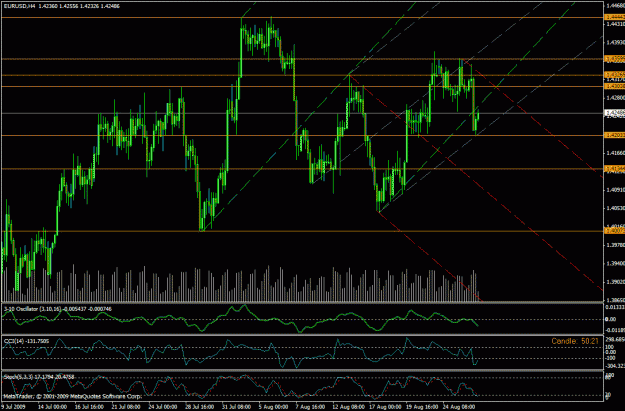Viewport: 625px width, 411px height.
Task: Click the orange price tag 1.4203
Action: pos(615,135)
